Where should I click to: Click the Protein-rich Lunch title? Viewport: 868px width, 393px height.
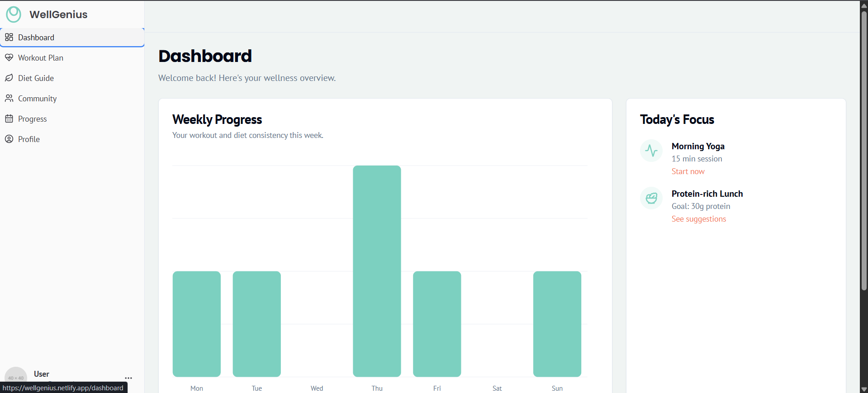(x=707, y=194)
